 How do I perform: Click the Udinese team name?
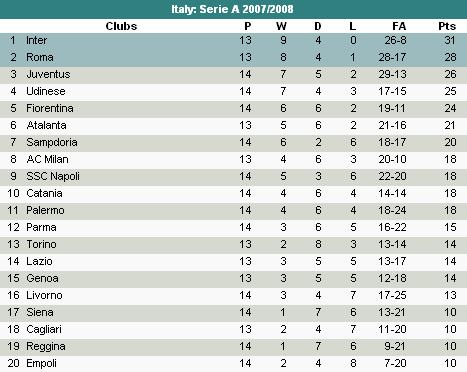[46, 91]
